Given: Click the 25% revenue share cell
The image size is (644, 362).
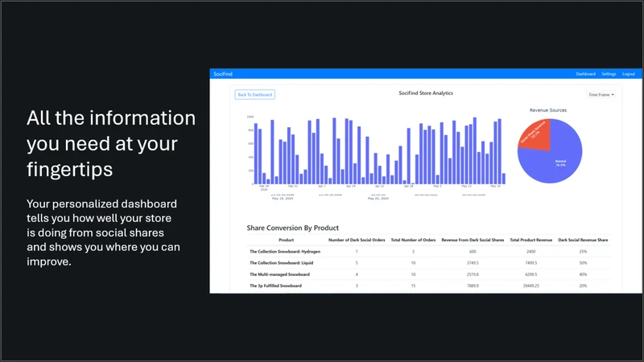Looking at the screenshot, I should point(583,252).
